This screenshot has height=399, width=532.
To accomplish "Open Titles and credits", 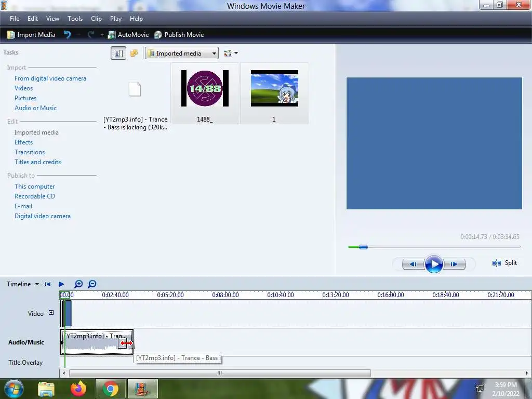I will point(37,162).
